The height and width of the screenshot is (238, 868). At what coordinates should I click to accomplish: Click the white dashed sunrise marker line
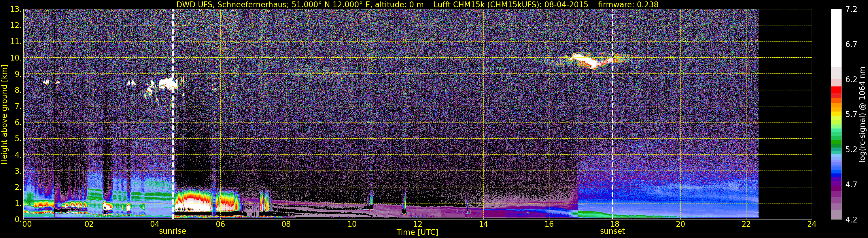(x=173, y=114)
